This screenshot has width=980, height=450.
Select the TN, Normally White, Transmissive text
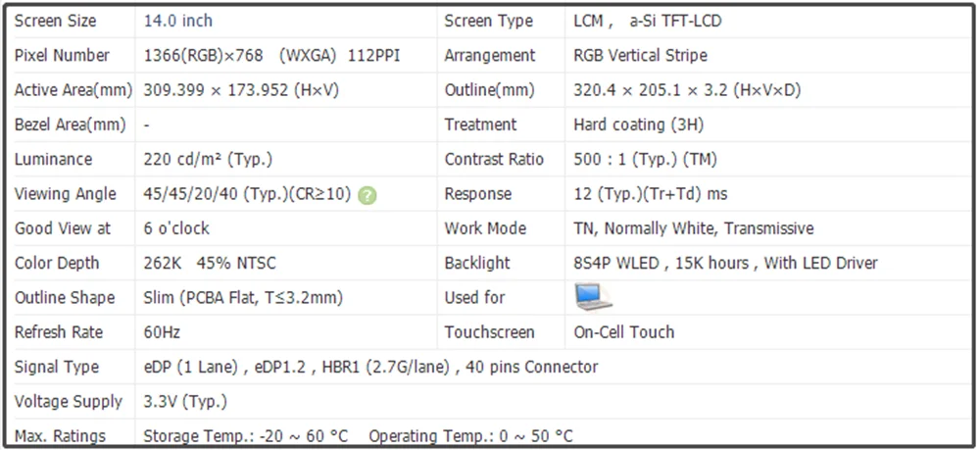point(693,228)
